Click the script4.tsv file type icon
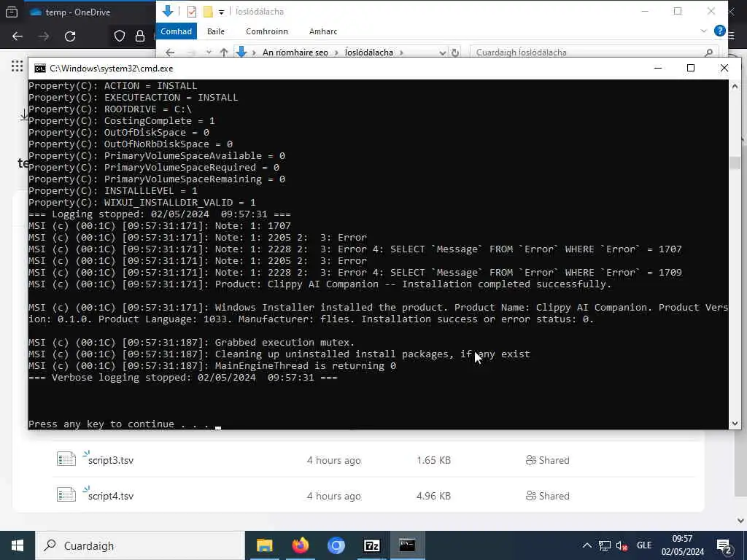 tap(66, 495)
